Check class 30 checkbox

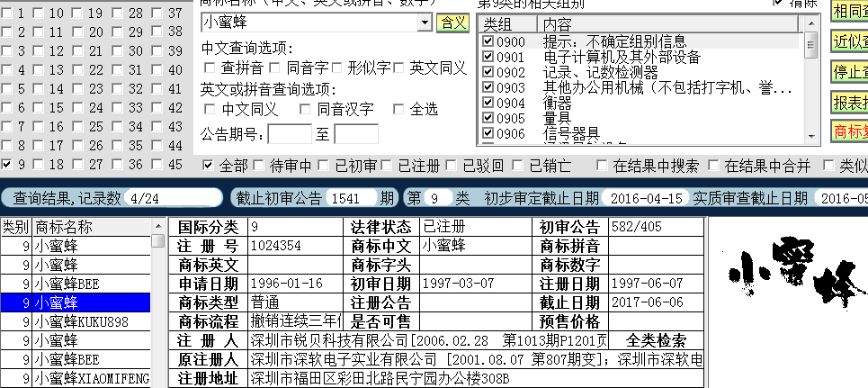coord(117,51)
